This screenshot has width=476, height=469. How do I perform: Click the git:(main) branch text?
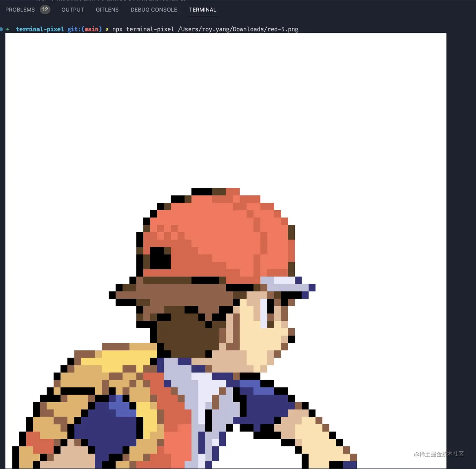click(x=85, y=29)
